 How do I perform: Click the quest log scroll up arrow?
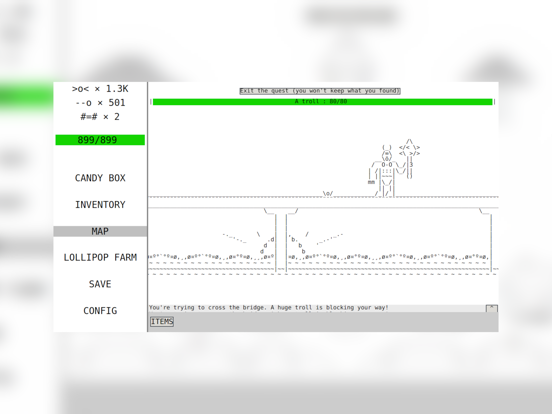491,308
